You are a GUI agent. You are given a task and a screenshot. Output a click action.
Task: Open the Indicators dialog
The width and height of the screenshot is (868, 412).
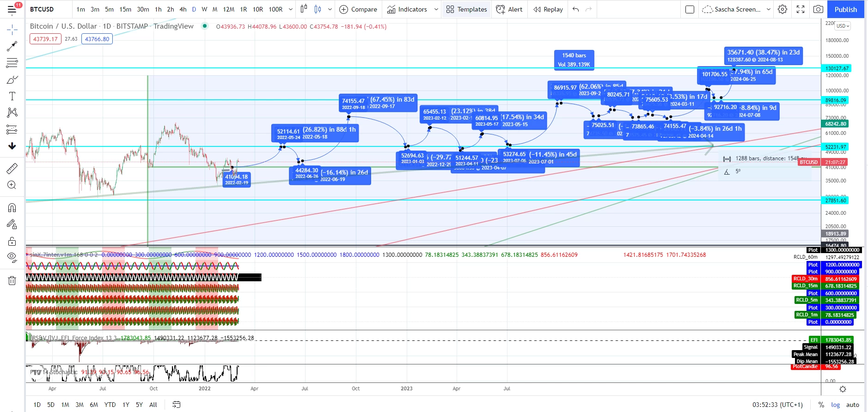point(407,9)
